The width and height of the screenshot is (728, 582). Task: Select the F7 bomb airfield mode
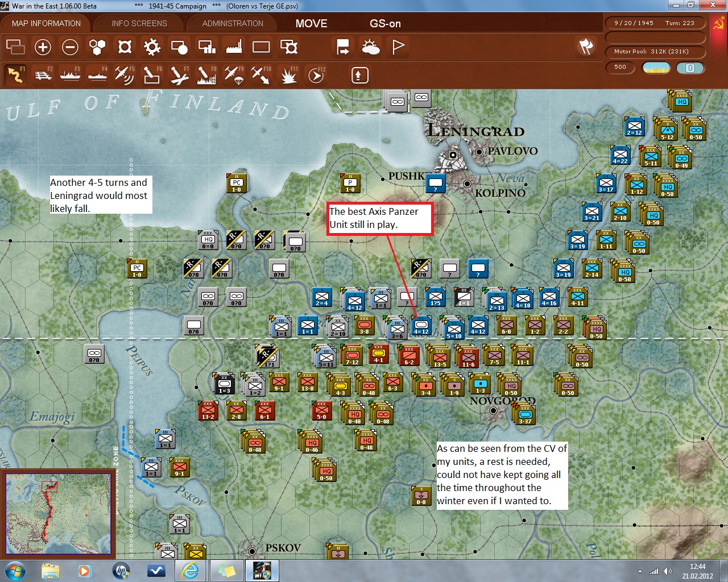[179, 74]
